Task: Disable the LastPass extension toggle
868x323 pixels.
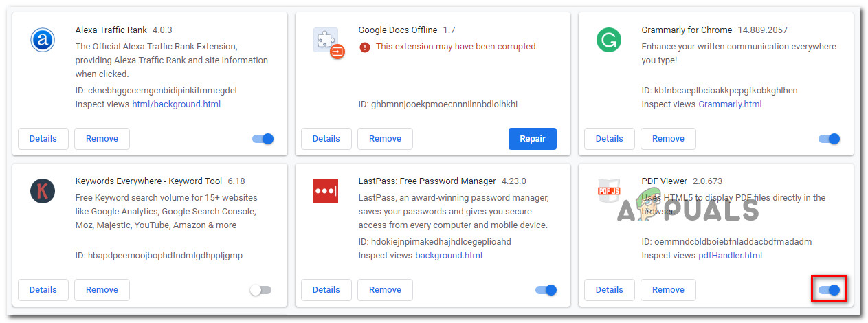Action: [546, 290]
